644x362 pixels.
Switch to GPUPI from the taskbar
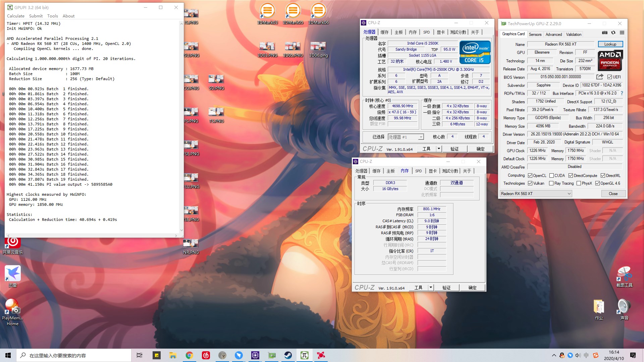(304, 355)
